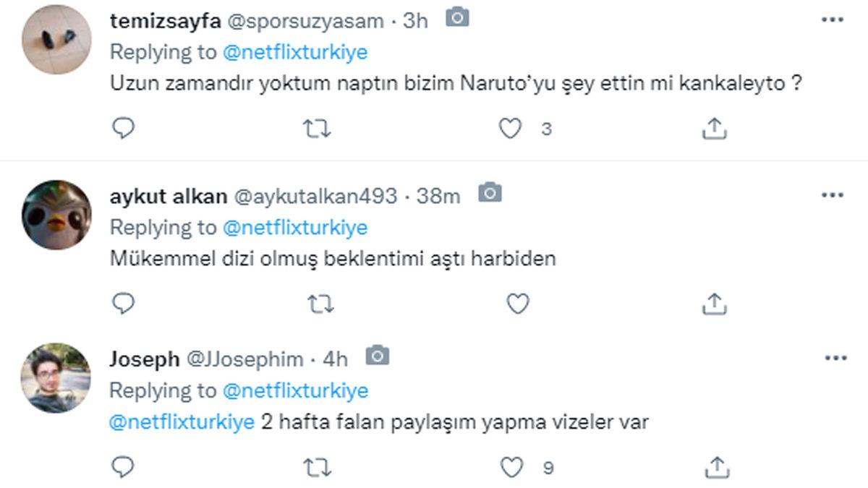Image resolution: width=868 pixels, height=488 pixels.
Task: Open @sporsuzyasam profile handle
Action: 306,21
